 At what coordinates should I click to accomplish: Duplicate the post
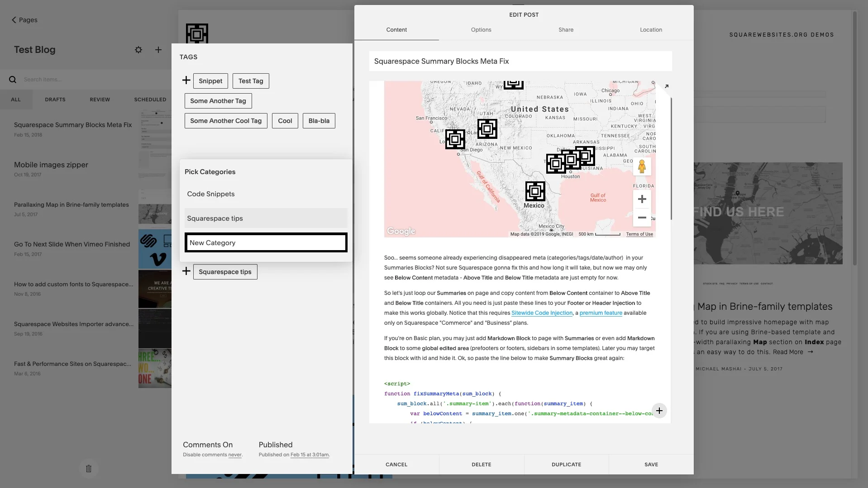(566, 464)
